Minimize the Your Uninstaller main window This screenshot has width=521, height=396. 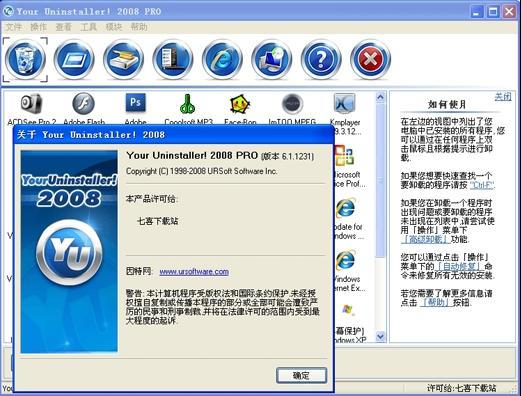click(x=477, y=12)
